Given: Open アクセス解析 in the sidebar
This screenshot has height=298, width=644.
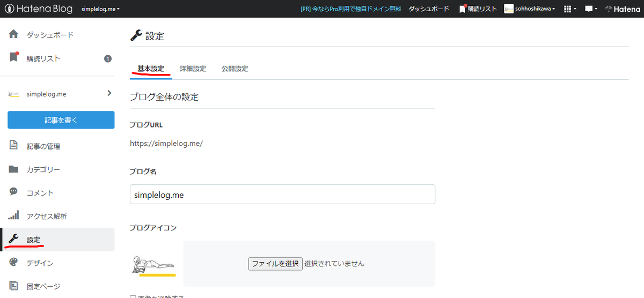Looking at the screenshot, I should point(47,217).
